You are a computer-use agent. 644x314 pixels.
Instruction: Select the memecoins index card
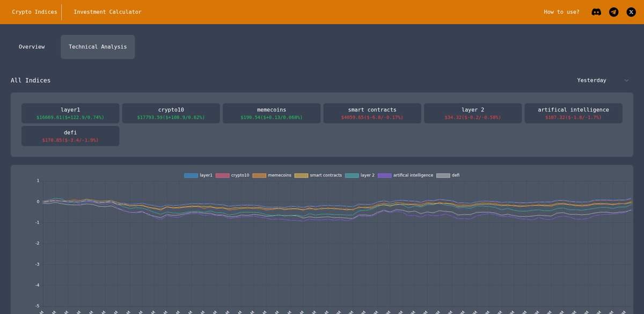tap(272, 113)
